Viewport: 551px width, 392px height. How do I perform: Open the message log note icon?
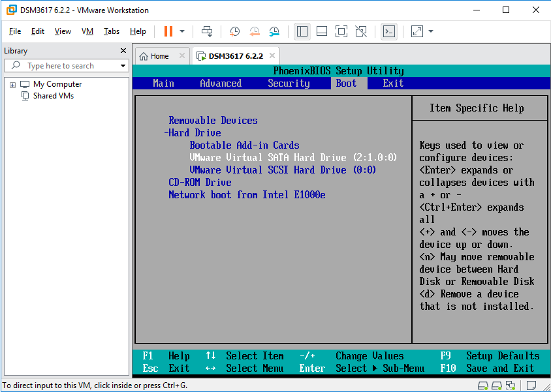(x=531, y=385)
